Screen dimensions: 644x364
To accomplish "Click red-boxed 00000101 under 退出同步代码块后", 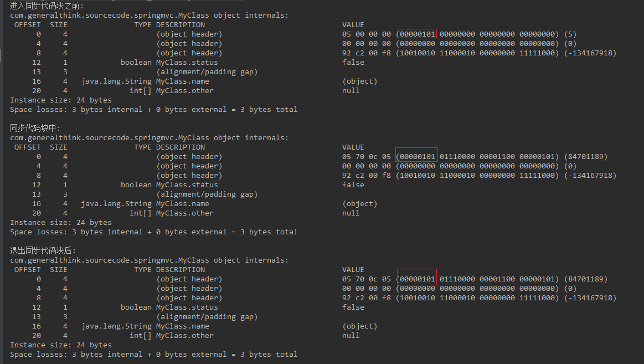I will coord(417,279).
